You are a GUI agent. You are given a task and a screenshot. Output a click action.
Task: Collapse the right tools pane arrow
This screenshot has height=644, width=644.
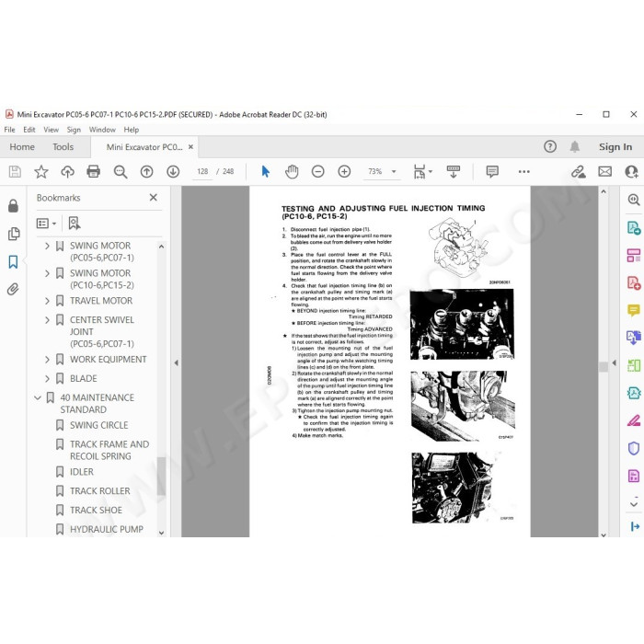coord(614,362)
